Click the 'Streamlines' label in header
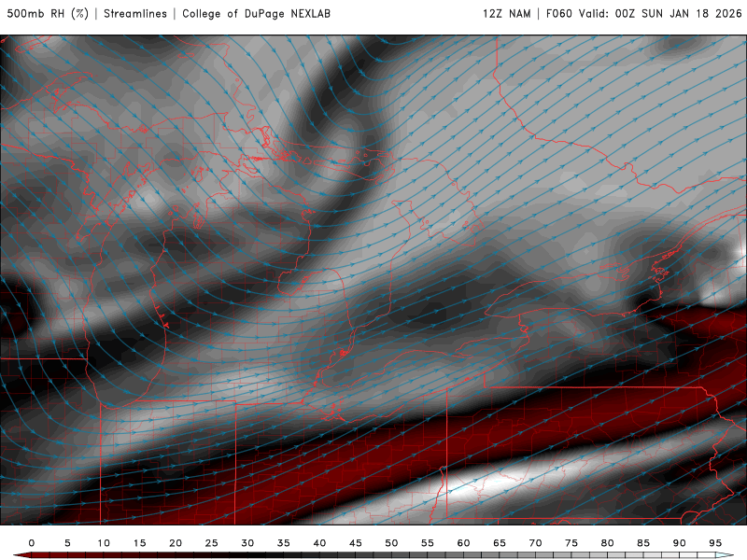This screenshot has width=747, height=560. coord(135,14)
